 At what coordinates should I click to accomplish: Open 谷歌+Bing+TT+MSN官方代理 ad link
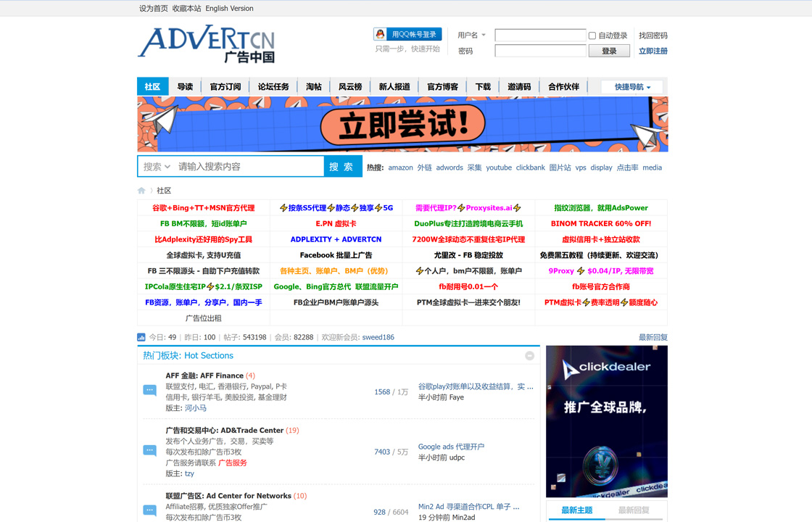(x=204, y=207)
